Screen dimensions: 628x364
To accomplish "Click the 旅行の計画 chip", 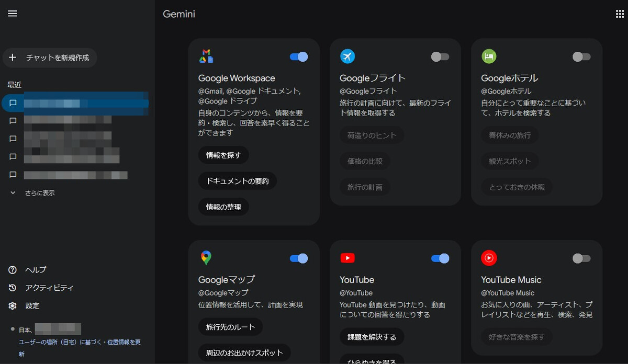I will click(x=365, y=187).
